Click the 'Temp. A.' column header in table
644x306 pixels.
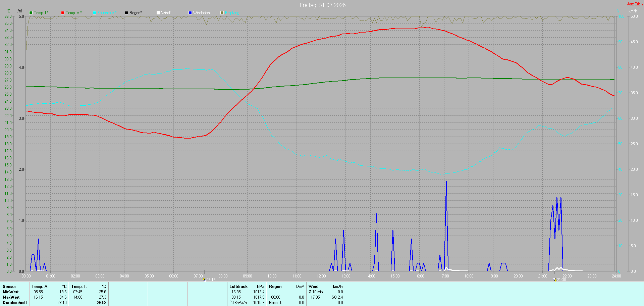point(40,287)
